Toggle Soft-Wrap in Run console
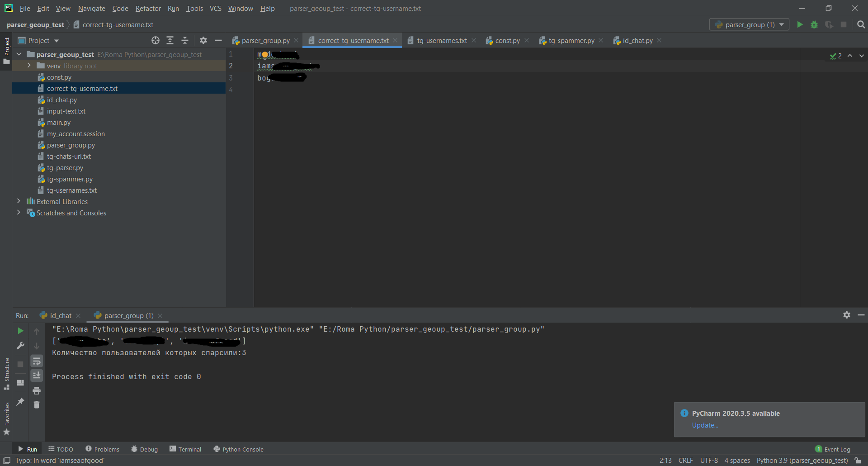Screen dimensions: 868x466 click(37, 361)
